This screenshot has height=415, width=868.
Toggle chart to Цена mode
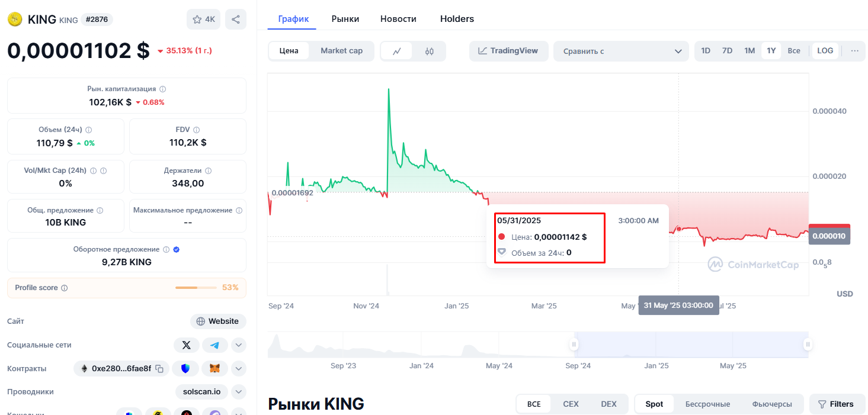point(289,51)
